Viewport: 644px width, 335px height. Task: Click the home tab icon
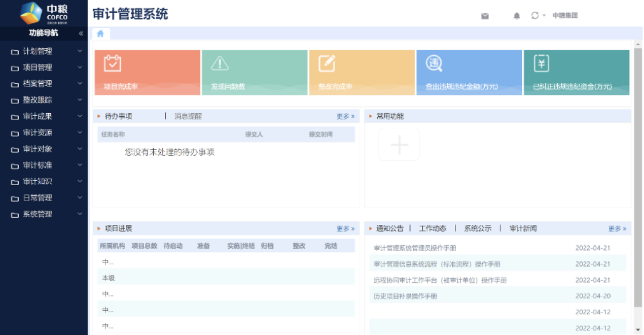coord(100,33)
